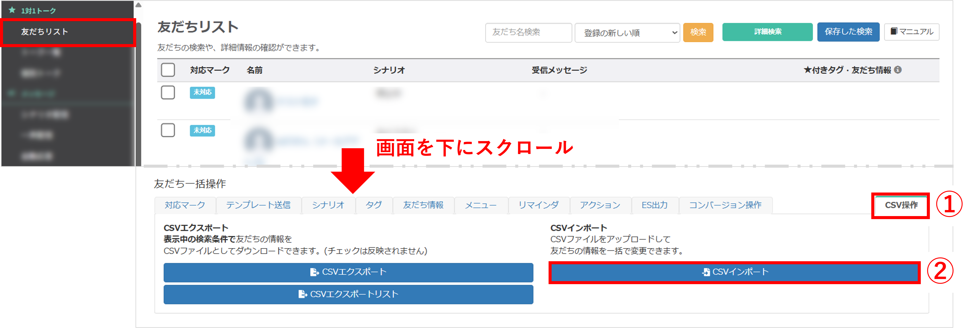Check the first friend row checkbox
The height and width of the screenshot is (328, 980).
click(x=168, y=92)
